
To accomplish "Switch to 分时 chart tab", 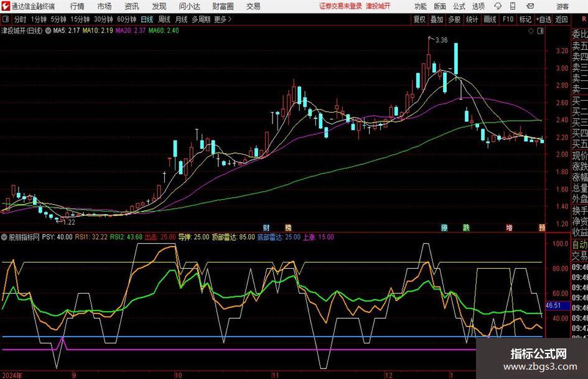I will pyautogui.click(x=20, y=19).
